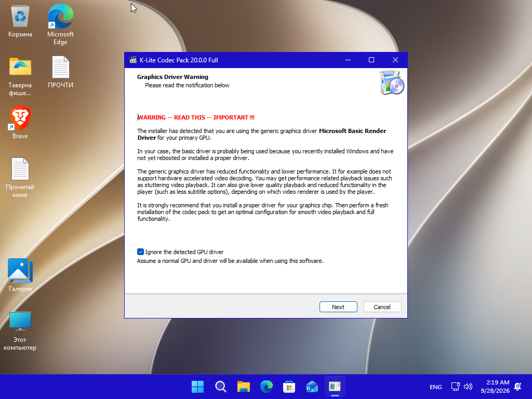
Task: Select the Галерея desktop icon
Action: [20, 275]
